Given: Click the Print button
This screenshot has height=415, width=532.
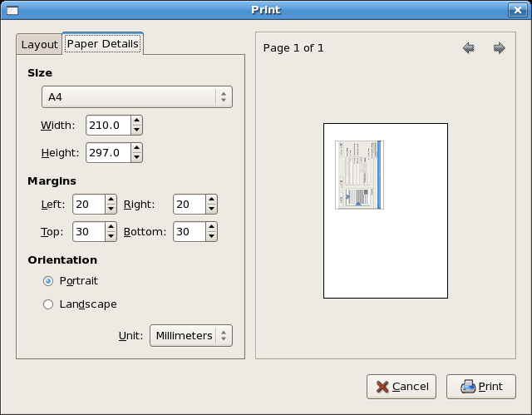Looking at the screenshot, I should pos(480,387).
